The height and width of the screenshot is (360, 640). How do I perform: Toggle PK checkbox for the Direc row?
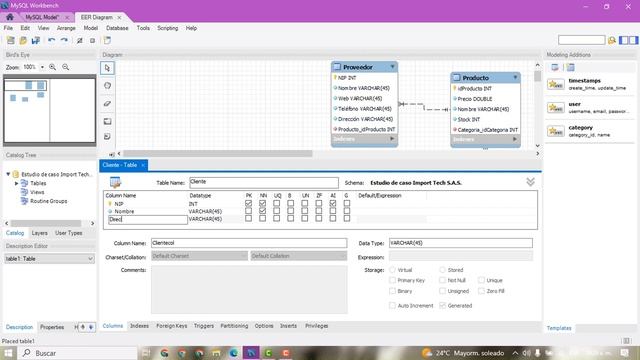[248, 218]
